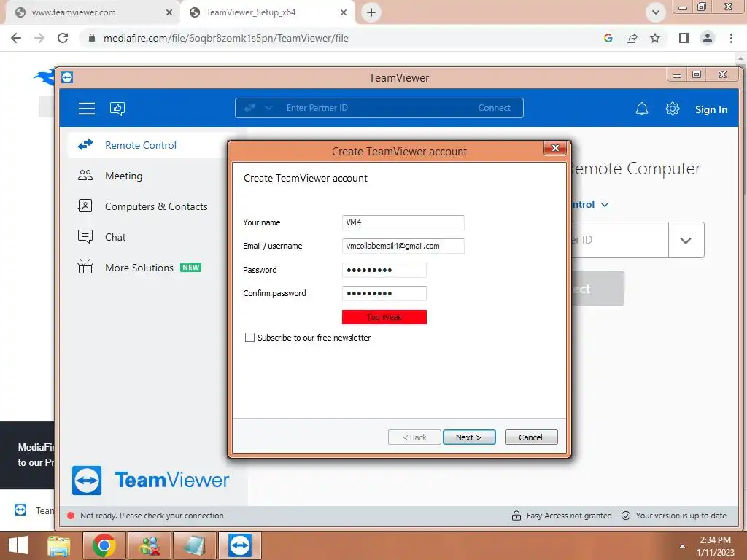
Task: Click the connection mode arrows in Partner ID bar
Action: [x=249, y=108]
